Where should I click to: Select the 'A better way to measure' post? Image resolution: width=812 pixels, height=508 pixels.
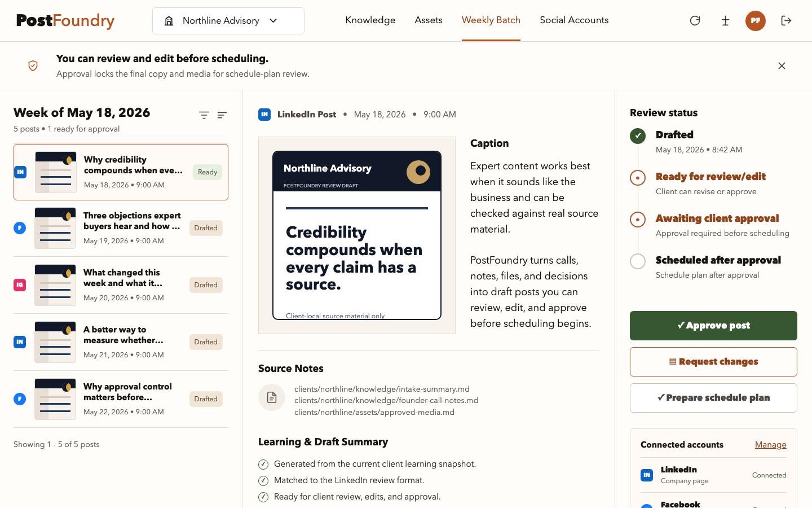(x=121, y=342)
